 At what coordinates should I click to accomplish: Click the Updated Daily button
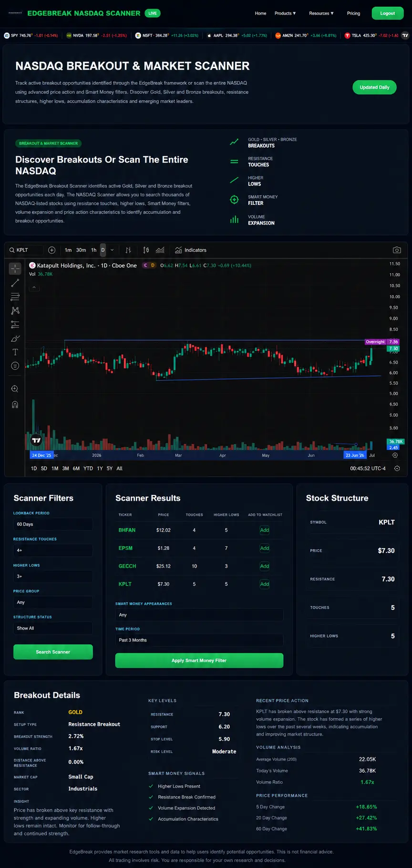pyautogui.click(x=374, y=87)
